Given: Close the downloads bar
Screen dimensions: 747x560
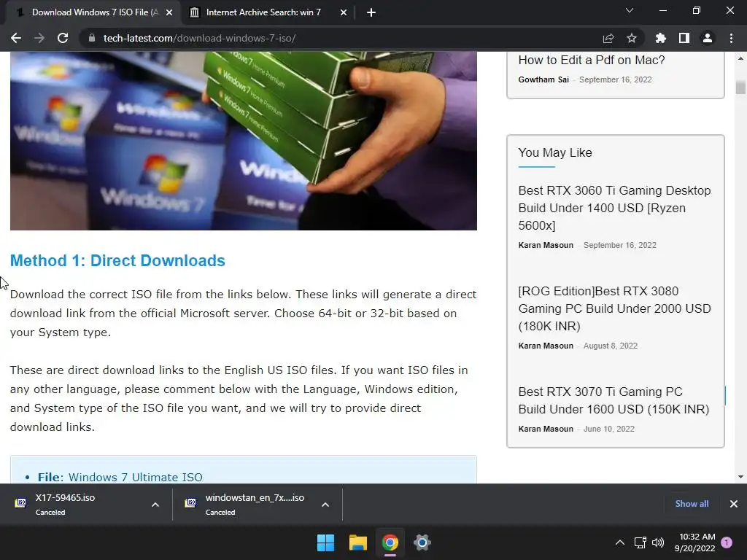Looking at the screenshot, I should click(x=734, y=504).
